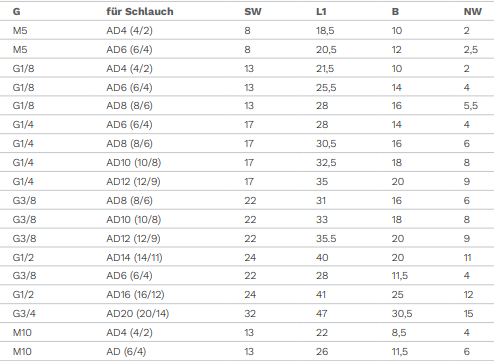Screen dimensions: 494x362
Task: Click the B value 8,5
Action: pyautogui.click(x=399, y=333)
